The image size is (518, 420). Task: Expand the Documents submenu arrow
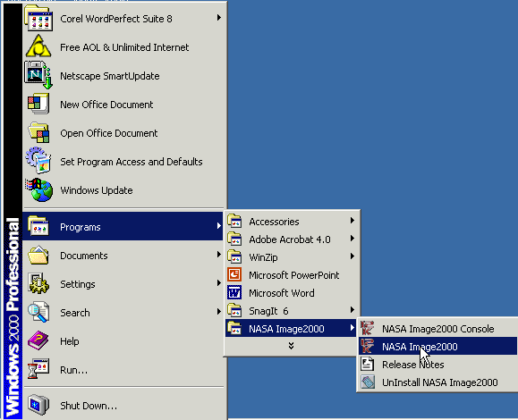tap(218, 254)
